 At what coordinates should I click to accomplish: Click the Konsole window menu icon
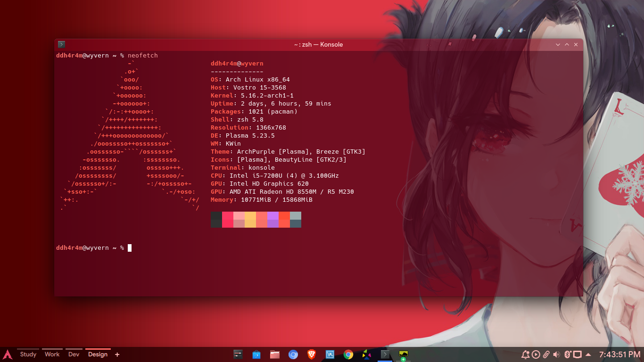(61, 44)
